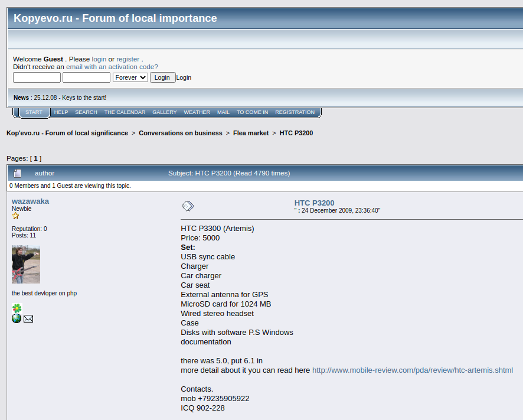Click wazawaka's gold star rank icon
This screenshot has width=523, height=420.
[15, 216]
